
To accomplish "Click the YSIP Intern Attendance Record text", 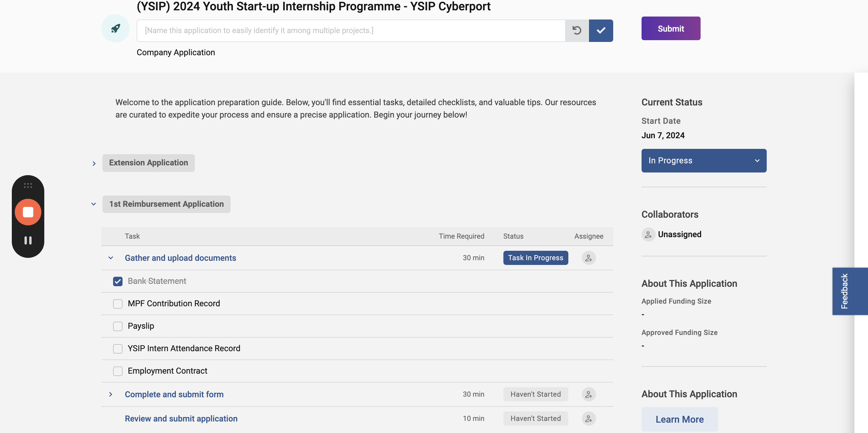I will coord(184,348).
